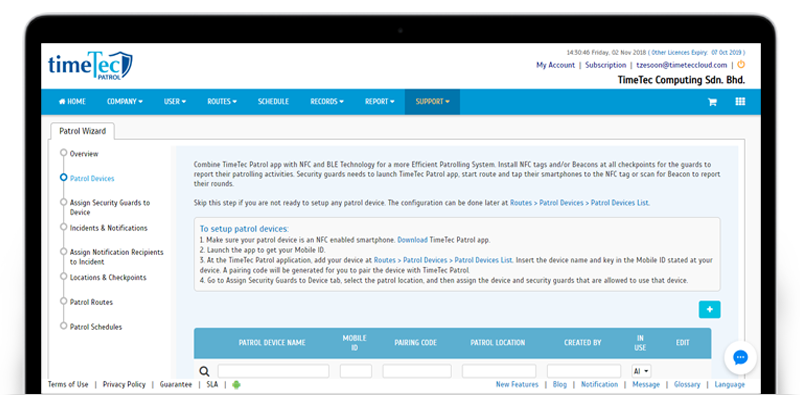Click PATROL LOCATION column header
Screen dimensions: 800x395
click(x=497, y=343)
